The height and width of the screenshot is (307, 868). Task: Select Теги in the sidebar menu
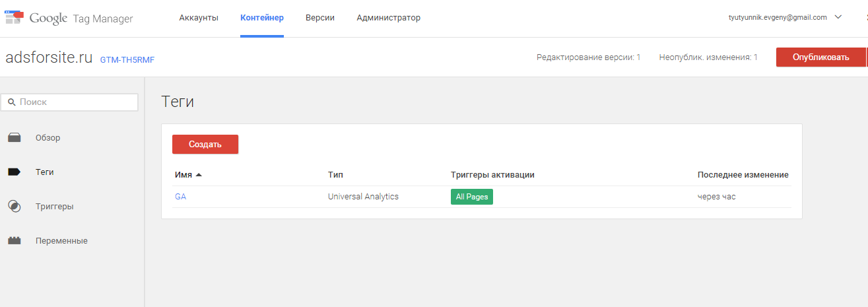[45, 172]
